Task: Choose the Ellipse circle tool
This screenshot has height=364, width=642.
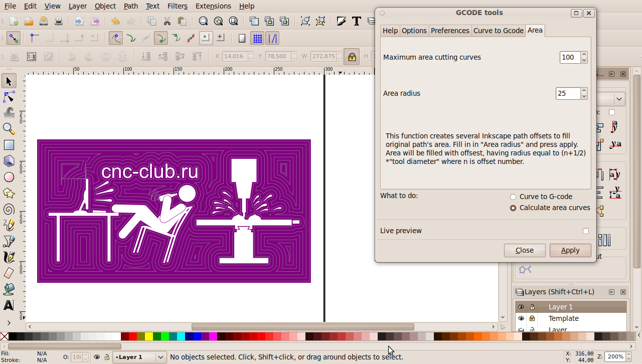Action: [x=9, y=177]
